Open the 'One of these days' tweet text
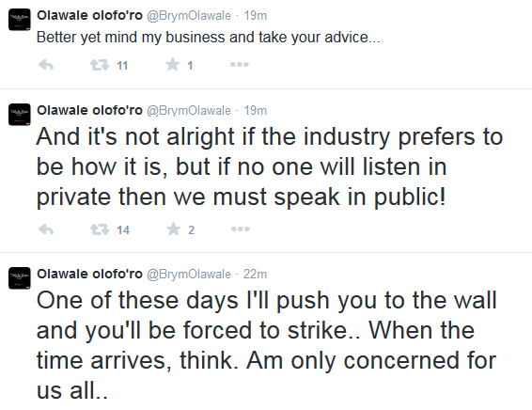 click(266, 345)
